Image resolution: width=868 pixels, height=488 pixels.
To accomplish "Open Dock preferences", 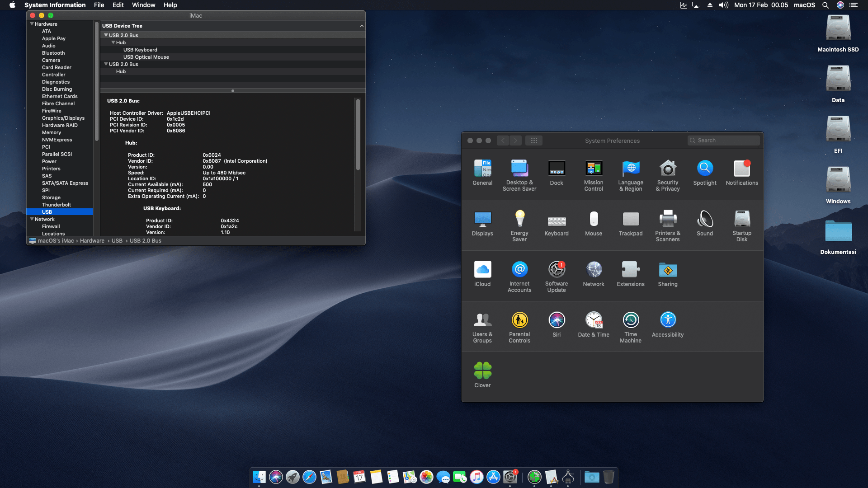I will click(x=557, y=173).
